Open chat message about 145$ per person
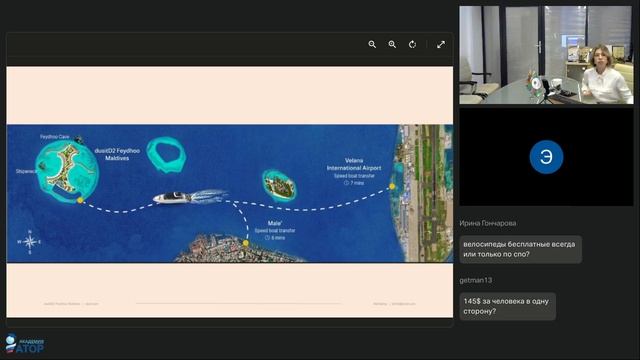640x360 pixels. [x=507, y=306]
